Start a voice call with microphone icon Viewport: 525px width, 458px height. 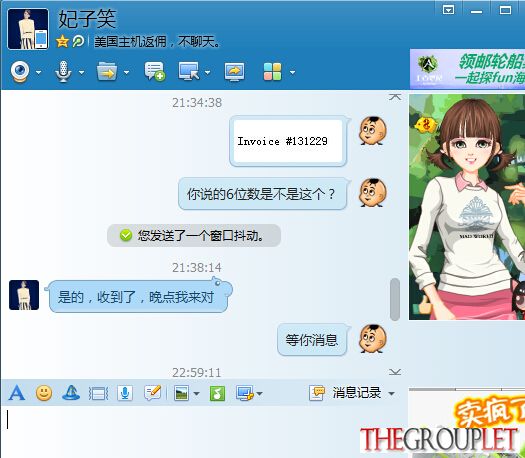63,71
